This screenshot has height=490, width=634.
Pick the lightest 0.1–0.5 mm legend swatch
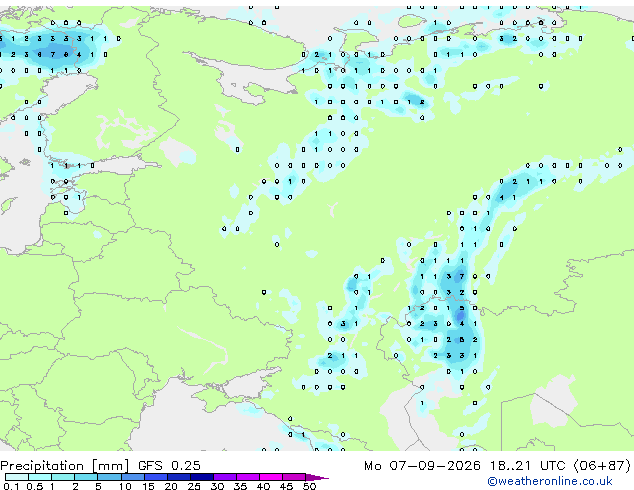(x=17, y=477)
